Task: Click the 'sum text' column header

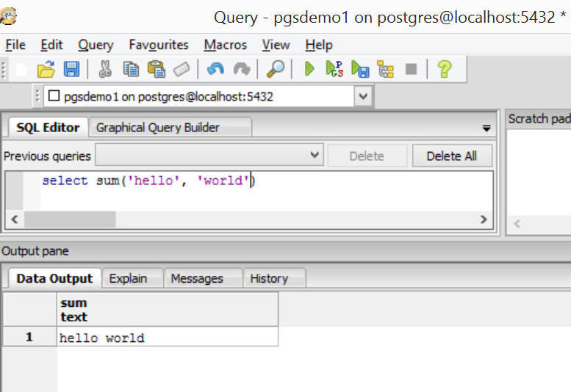Action: [x=167, y=310]
